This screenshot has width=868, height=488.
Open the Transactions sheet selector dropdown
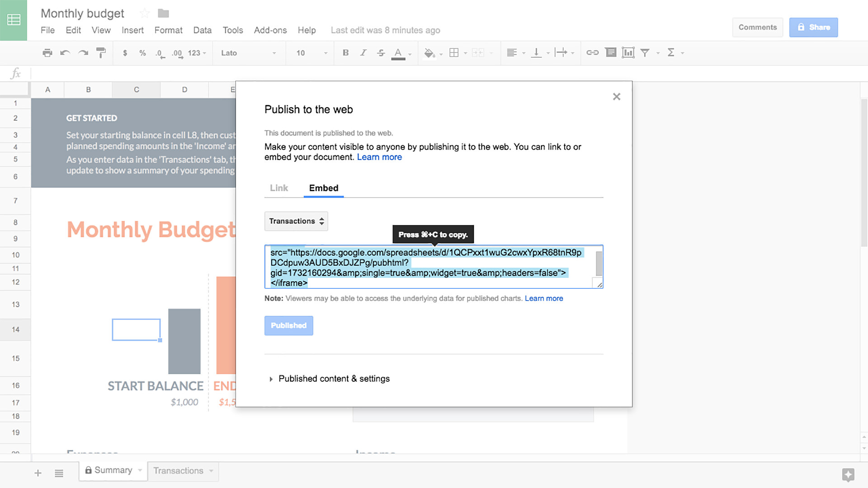click(x=296, y=221)
